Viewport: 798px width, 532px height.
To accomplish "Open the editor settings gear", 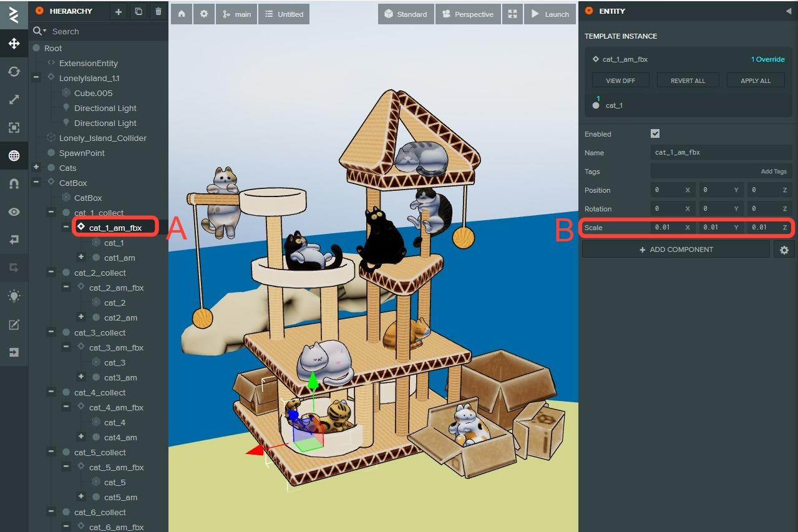I will click(x=203, y=14).
